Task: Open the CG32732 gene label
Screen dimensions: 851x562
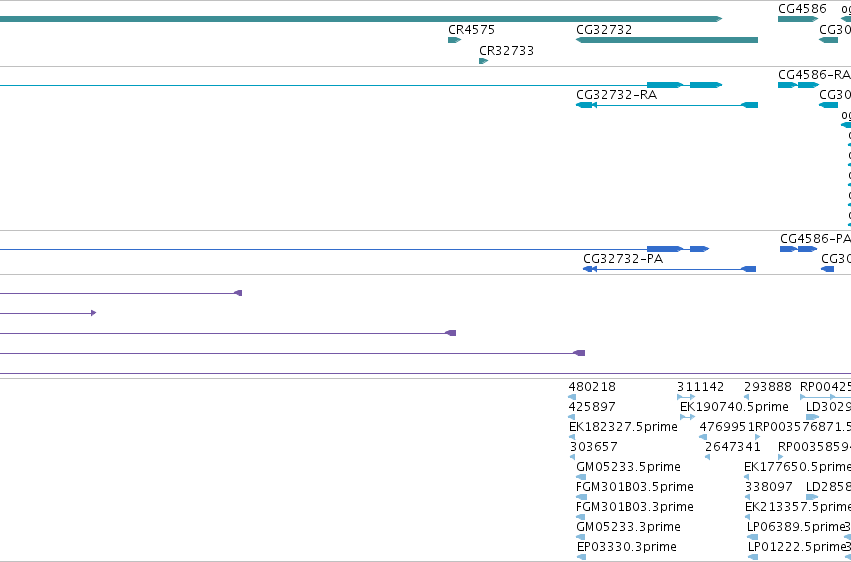Action: pos(604,30)
